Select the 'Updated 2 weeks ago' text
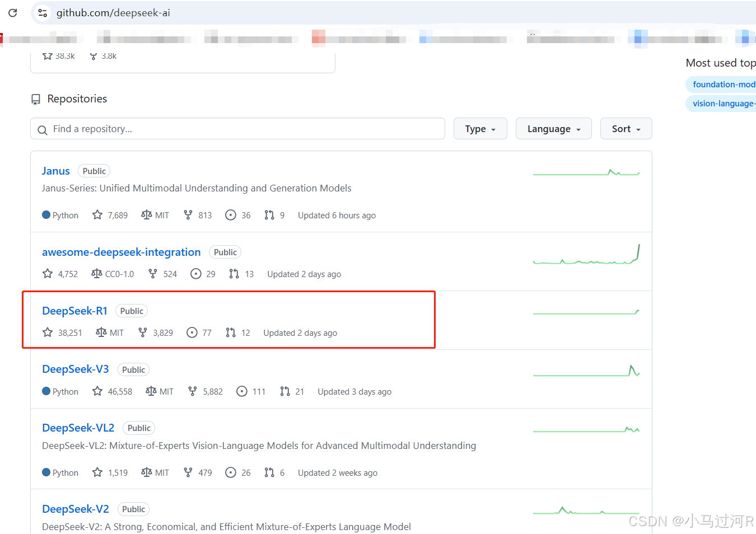 (338, 473)
